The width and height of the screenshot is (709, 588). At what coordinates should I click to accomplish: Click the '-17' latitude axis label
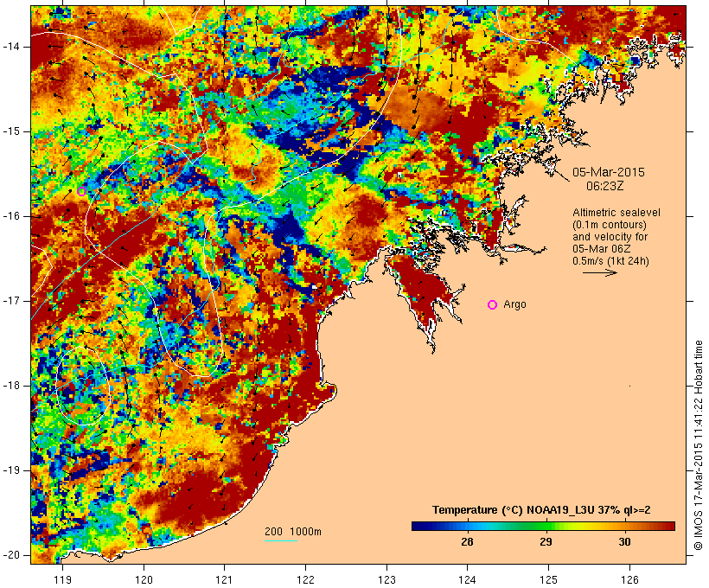pyautogui.click(x=11, y=301)
